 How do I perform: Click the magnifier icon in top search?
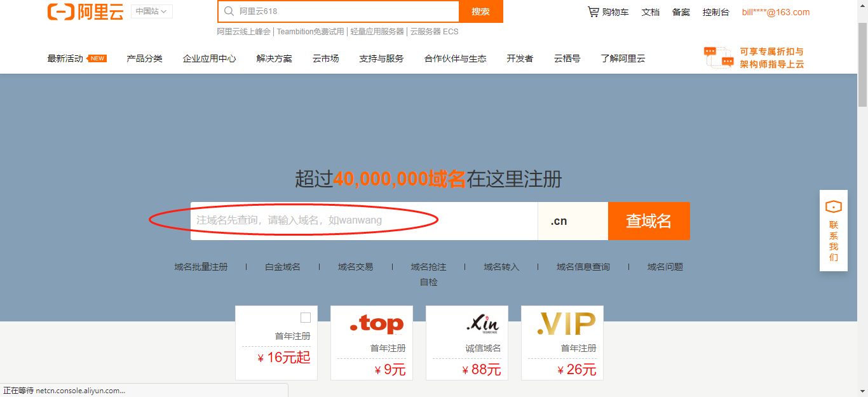229,11
